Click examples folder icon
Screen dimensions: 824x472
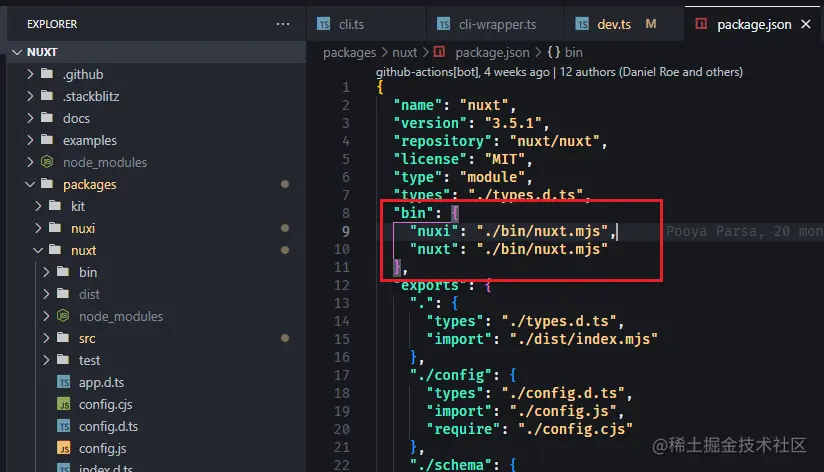point(47,140)
